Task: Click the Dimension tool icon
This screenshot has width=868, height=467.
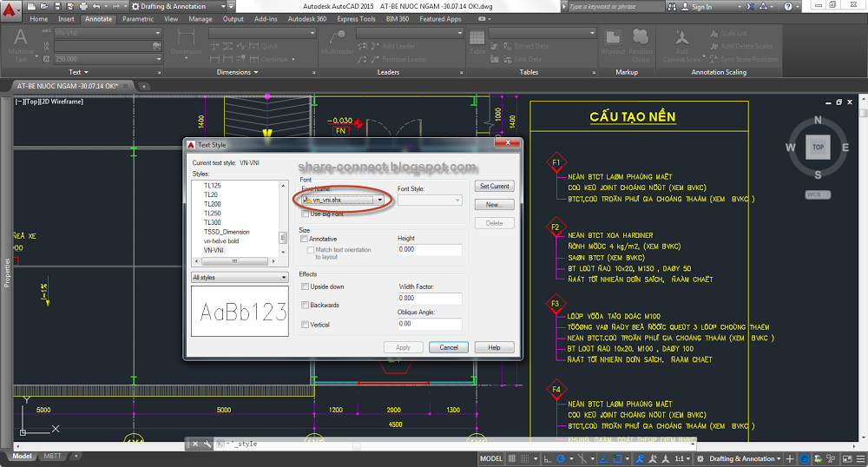Action: pos(186,37)
